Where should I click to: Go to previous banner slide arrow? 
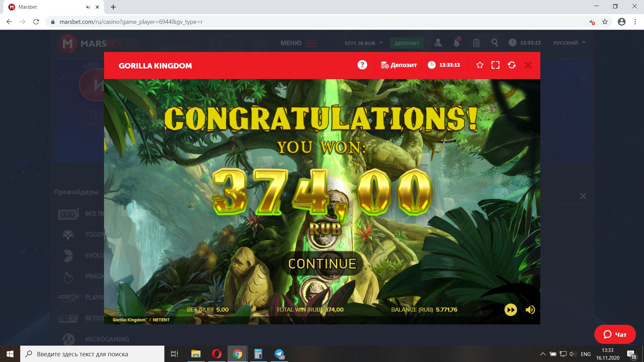tap(62, 79)
